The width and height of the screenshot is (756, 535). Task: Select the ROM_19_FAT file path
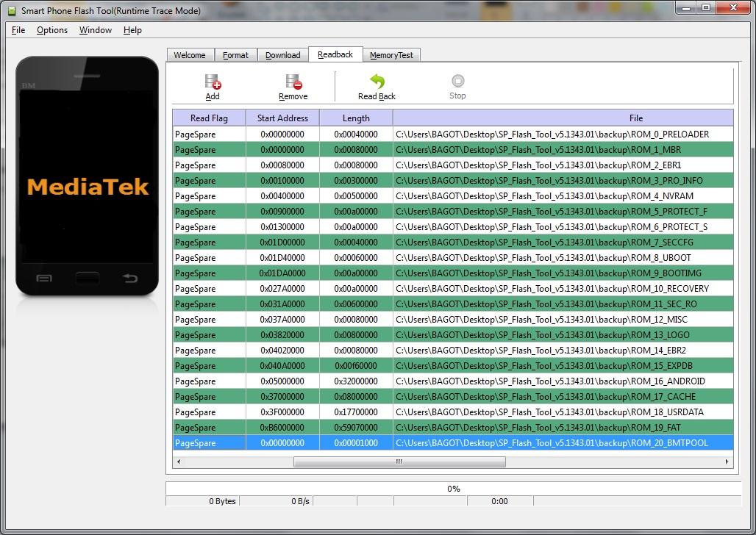pos(538,427)
